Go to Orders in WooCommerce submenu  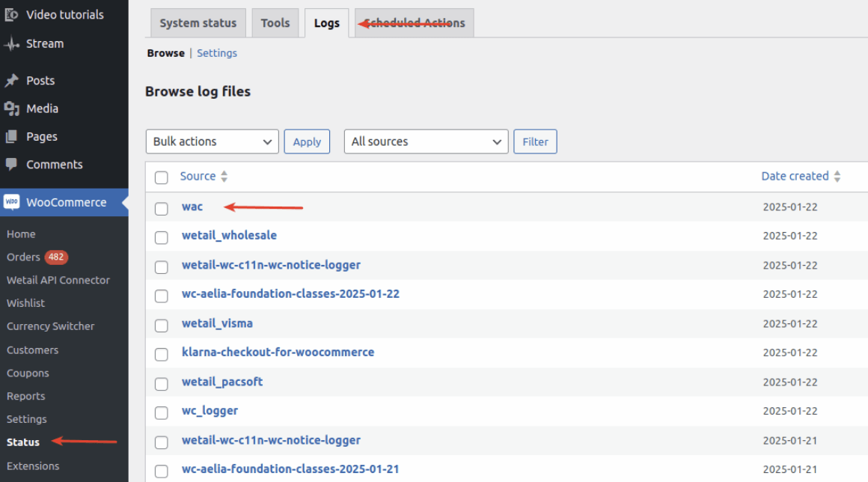tap(24, 257)
